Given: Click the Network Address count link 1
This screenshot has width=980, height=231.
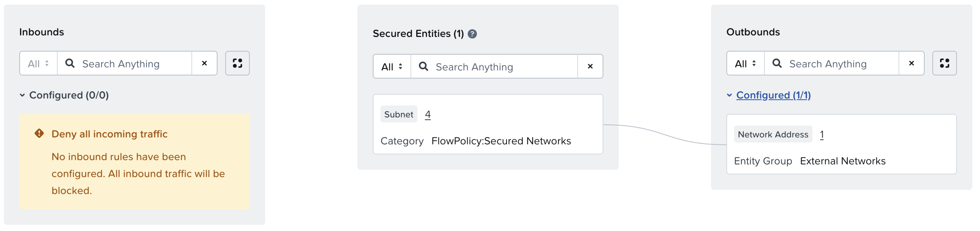Looking at the screenshot, I should 822,134.
